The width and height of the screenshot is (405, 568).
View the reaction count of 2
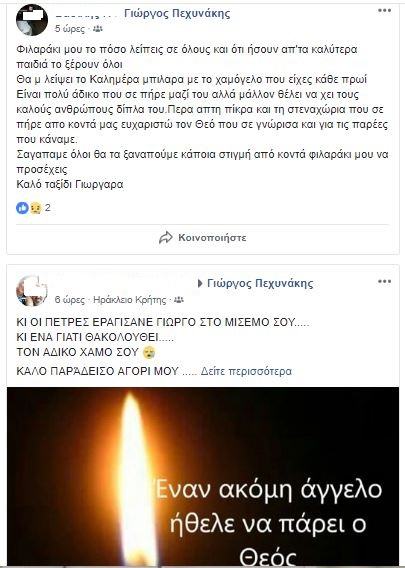click(47, 208)
